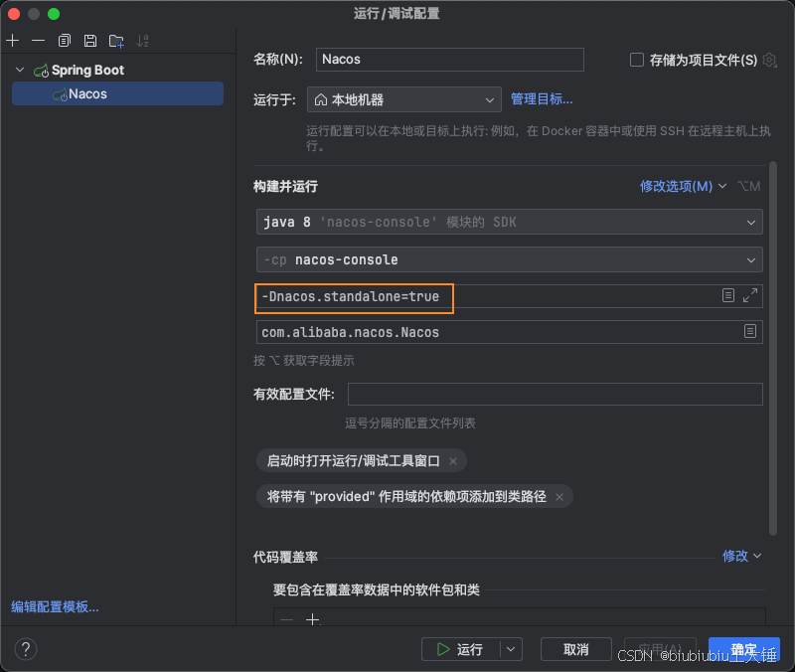Click the 取消 button

pyautogui.click(x=576, y=649)
